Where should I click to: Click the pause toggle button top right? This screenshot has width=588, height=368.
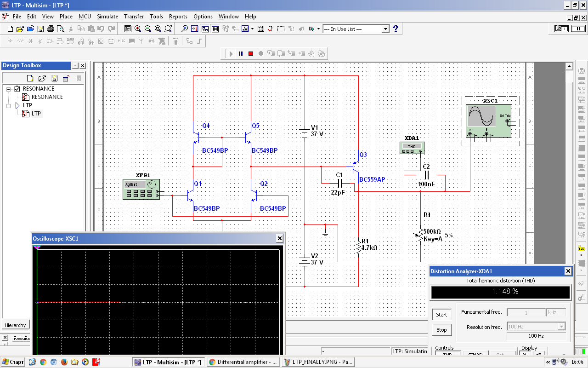[x=577, y=29]
